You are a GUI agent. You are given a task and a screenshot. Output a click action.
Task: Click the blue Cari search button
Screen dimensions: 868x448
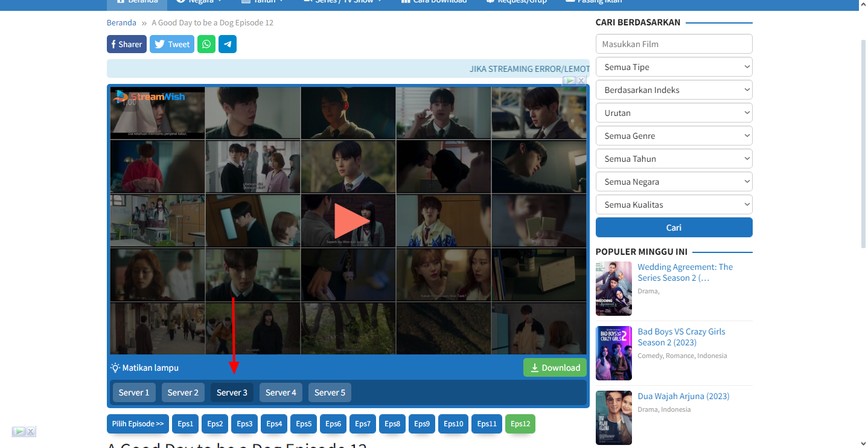click(674, 227)
